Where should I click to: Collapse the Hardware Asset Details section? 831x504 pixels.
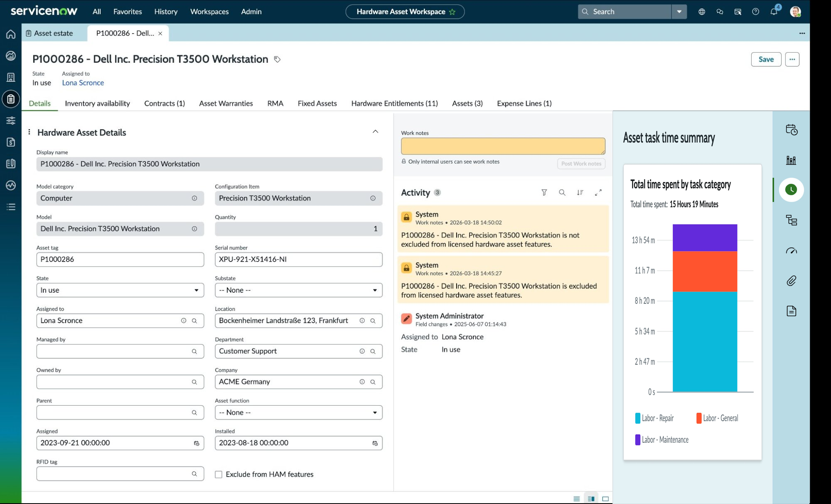(x=375, y=132)
